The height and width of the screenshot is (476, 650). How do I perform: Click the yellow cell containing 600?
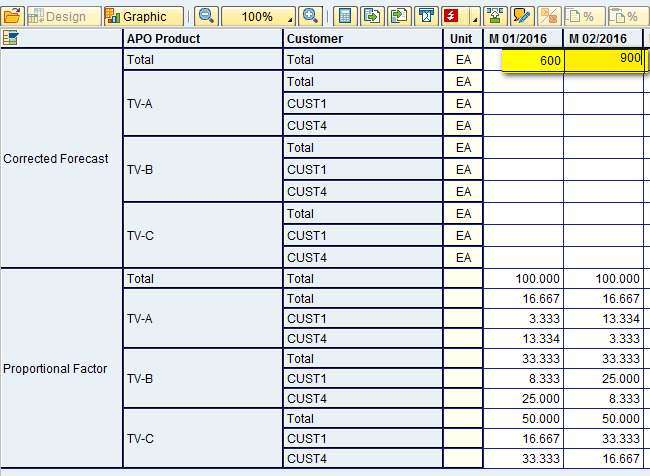pyautogui.click(x=523, y=60)
